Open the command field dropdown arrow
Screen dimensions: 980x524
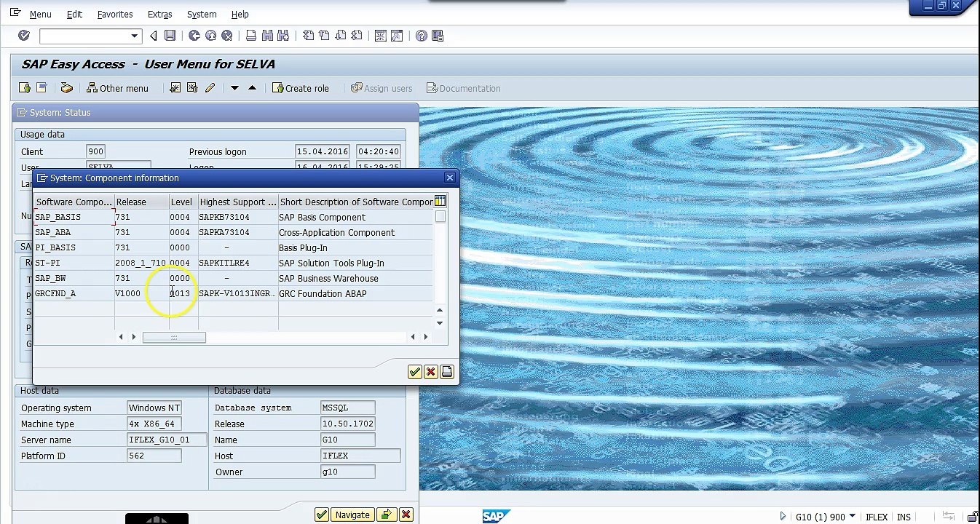pos(134,36)
